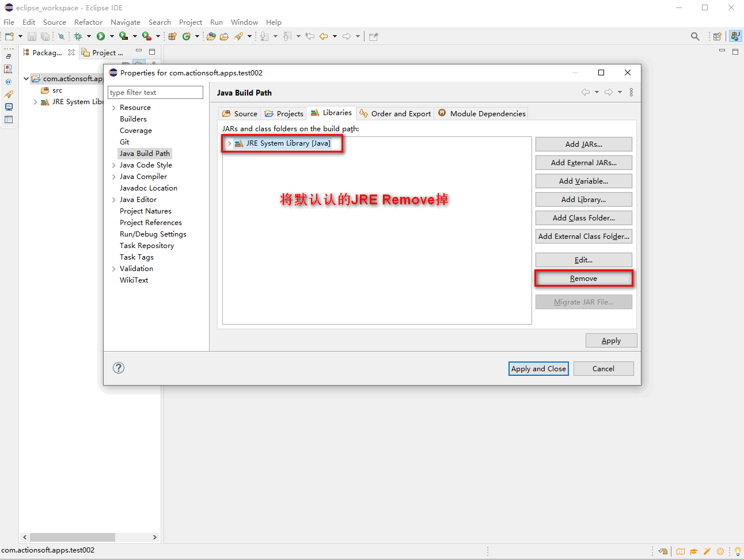Click the green Run icon in toolbar

coord(101,36)
